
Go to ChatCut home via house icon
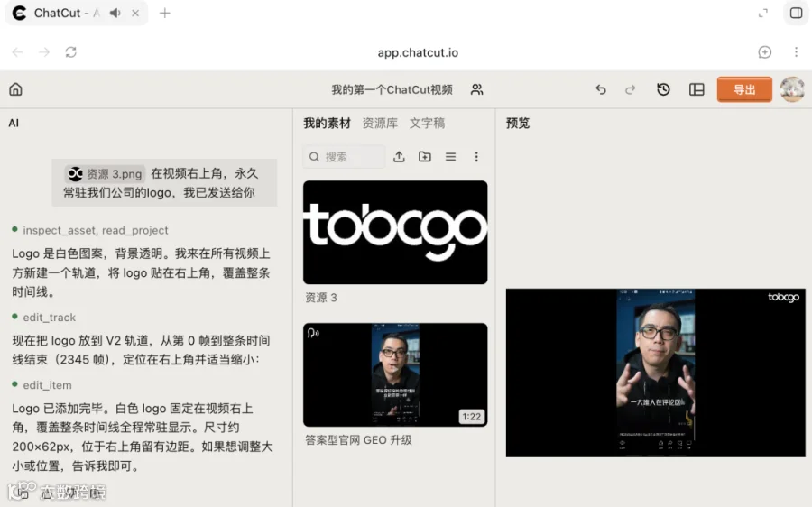(x=15, y=89)
